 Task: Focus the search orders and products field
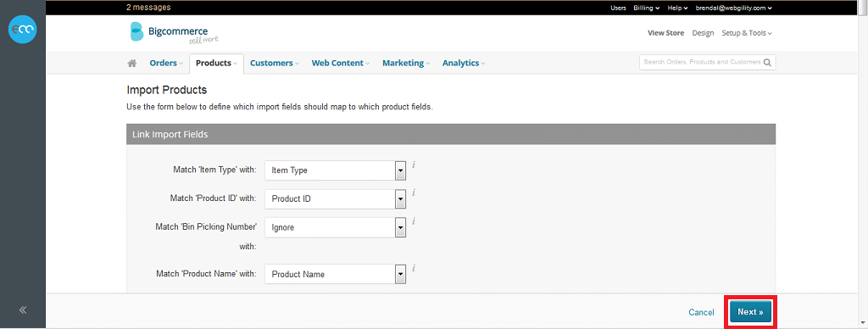701,63
